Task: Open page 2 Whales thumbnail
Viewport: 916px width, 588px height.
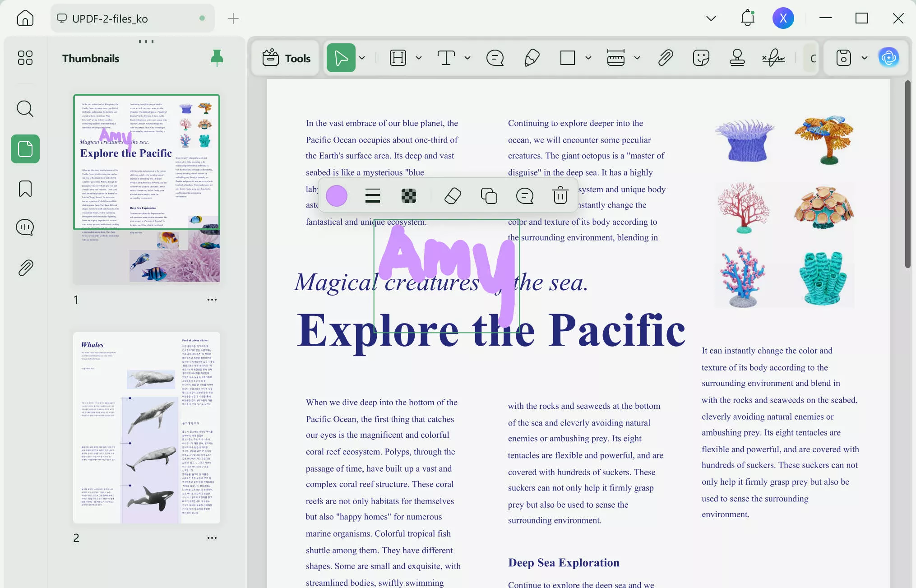Action: pyautogui.click(x=147, y=427)
